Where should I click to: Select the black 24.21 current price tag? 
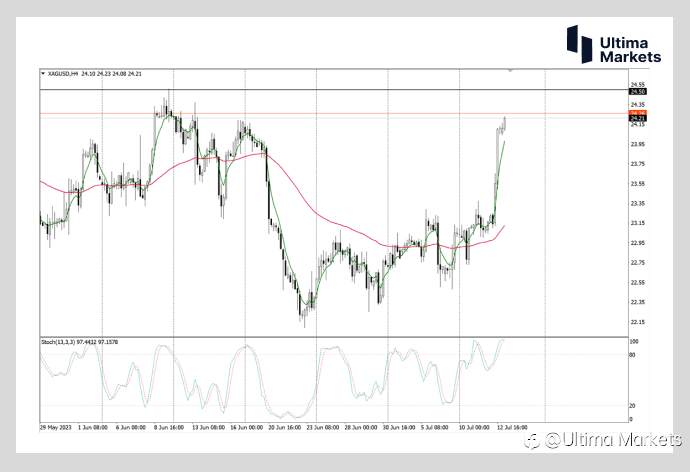click(x=638, y=118)
